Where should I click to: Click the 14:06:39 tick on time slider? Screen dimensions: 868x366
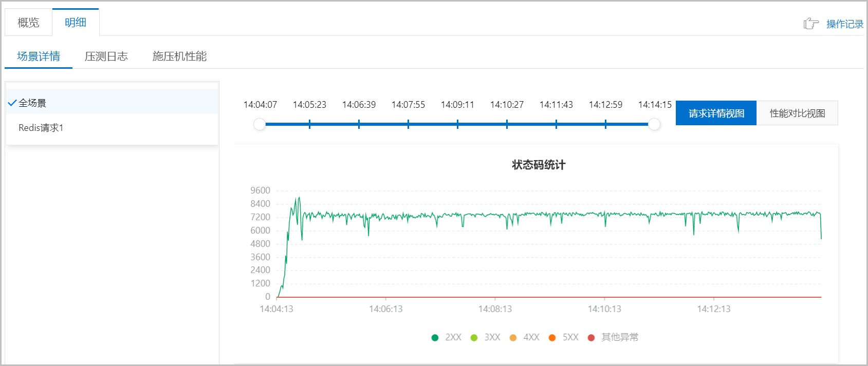coord(359,124)
